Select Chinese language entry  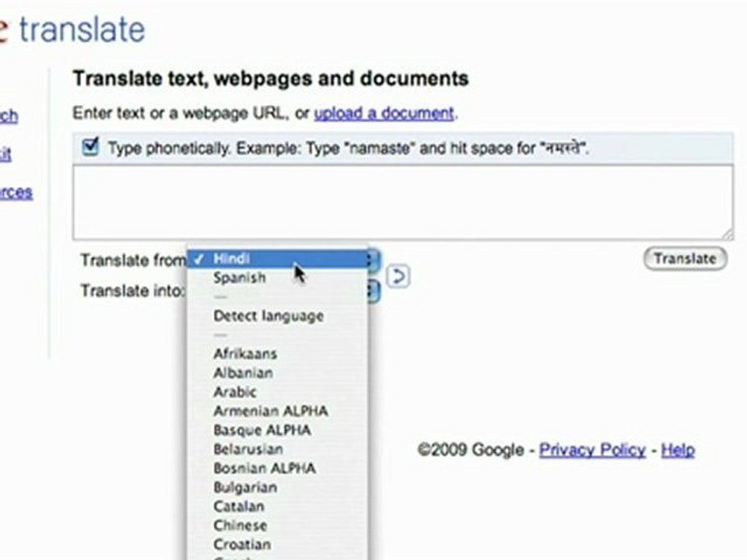(x=278, y=525)
